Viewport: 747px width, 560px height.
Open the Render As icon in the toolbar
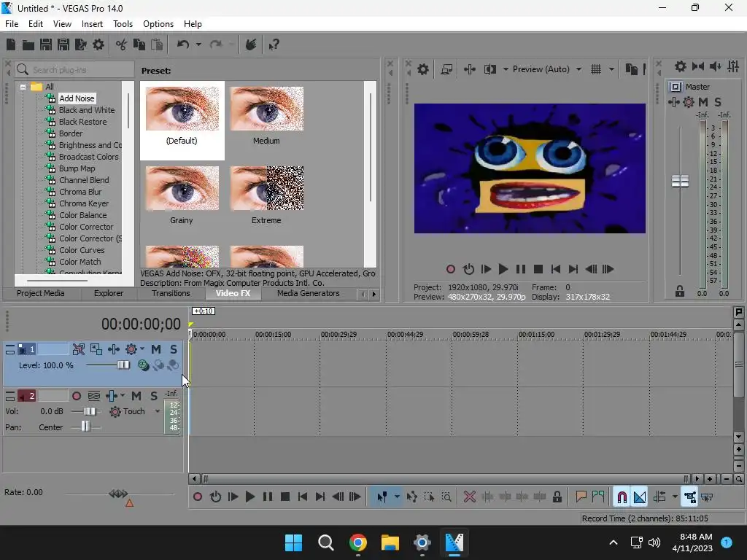80,44
